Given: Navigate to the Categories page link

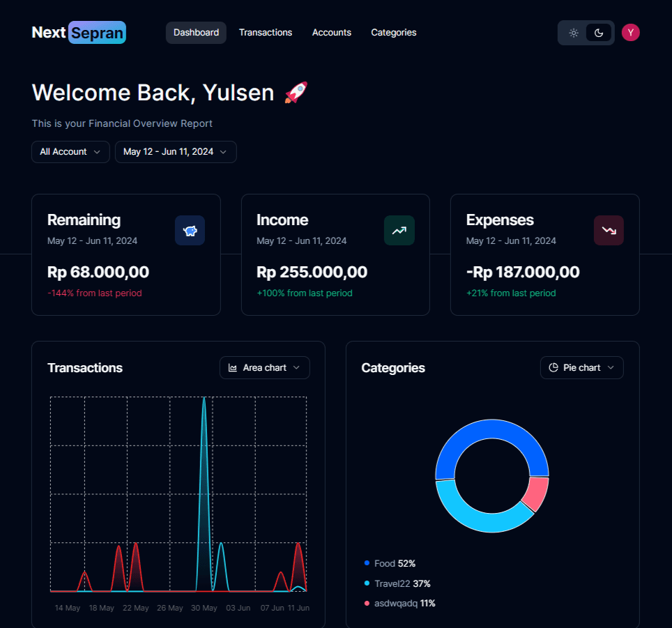Looking at the screenshot, I should point(394,33).
